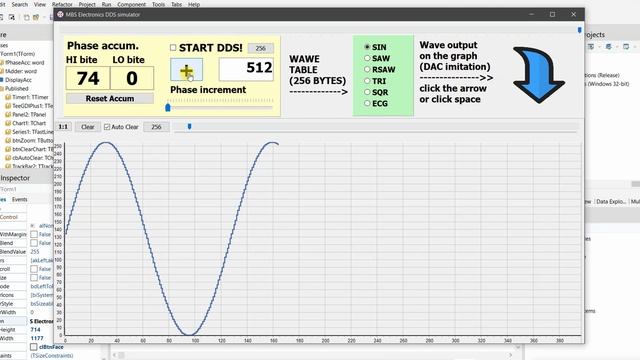Select Form1(TForm) in the structure tree
640x360 pixels.
click(18, 54)
